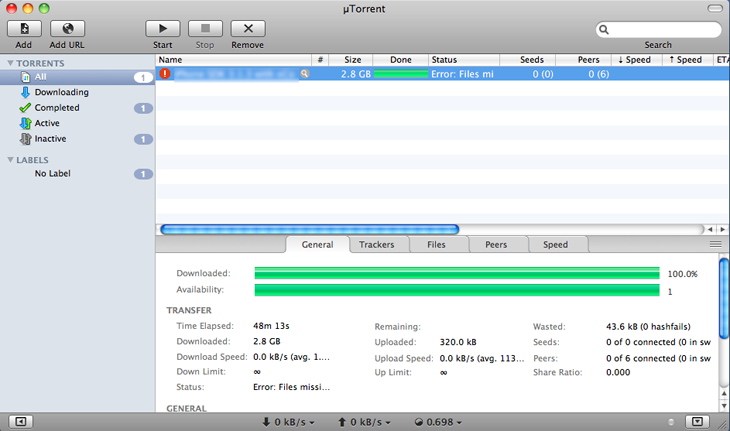Viewport: 730px width, 431px height.
Task: Select No Label in sidebar
Action: pyautogui.click(x=77, y=174)
